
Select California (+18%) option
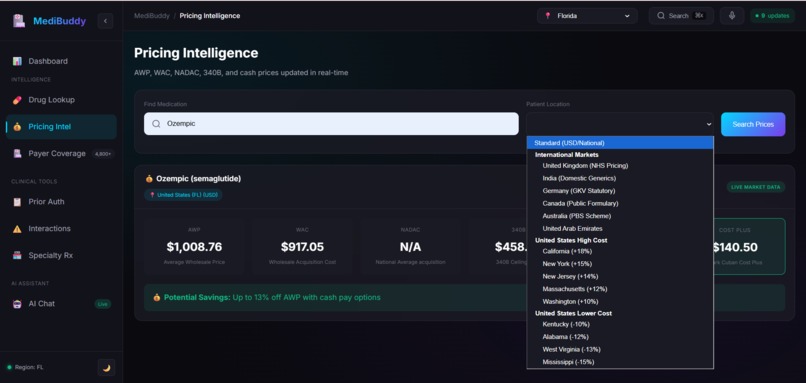click(620, 251)
